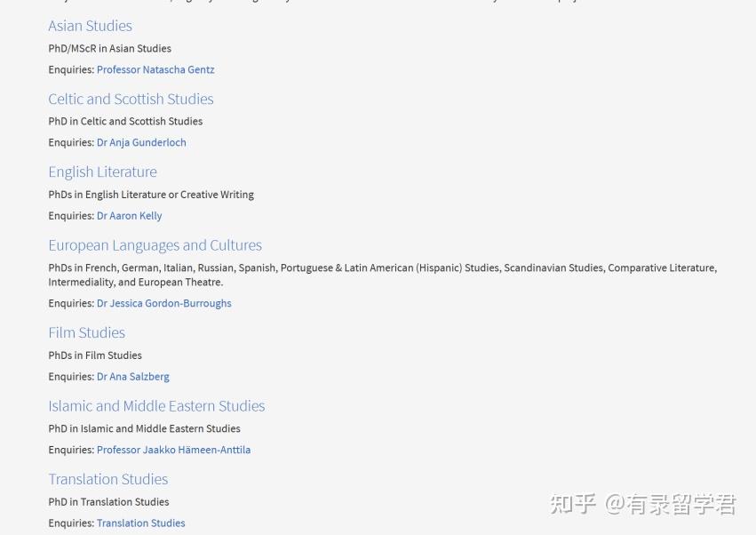Click the Translation Studies enquiries link
This screenshot has width=756, height=535.
click(x=140, y=523)
